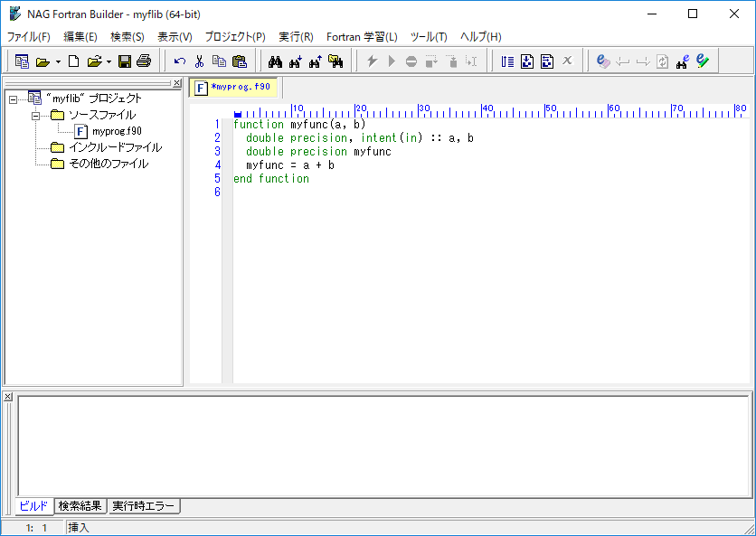The height and width of the screenshot is (536, 756).
Task: Open dropdown arrow beside Open File icon
Action: (109, 62)
